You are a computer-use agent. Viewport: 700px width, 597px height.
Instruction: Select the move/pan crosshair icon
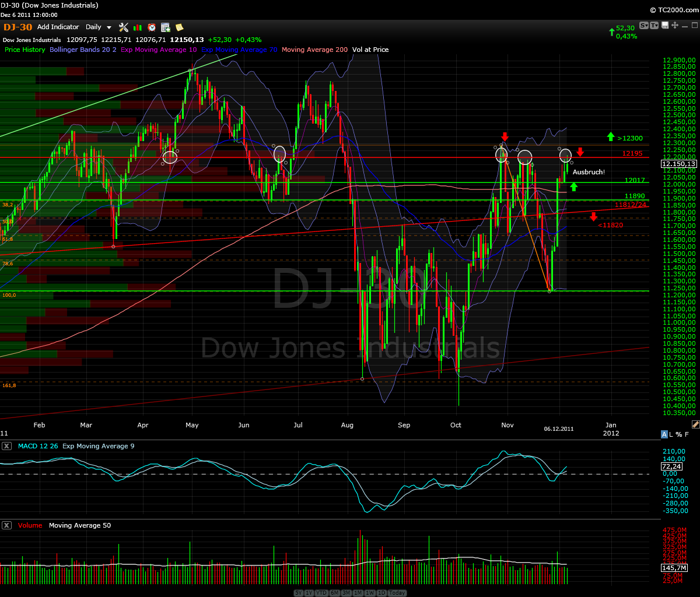point(674,26)
